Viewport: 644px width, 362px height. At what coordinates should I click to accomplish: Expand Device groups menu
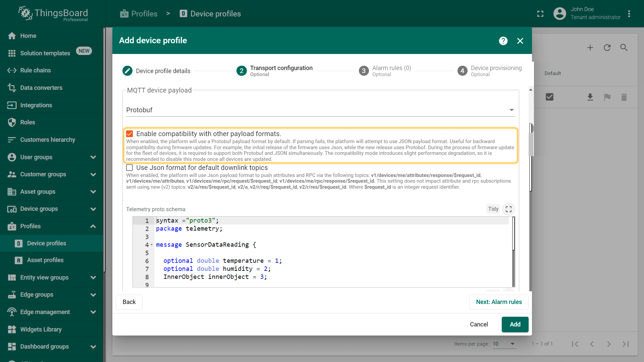coord(93,209)
